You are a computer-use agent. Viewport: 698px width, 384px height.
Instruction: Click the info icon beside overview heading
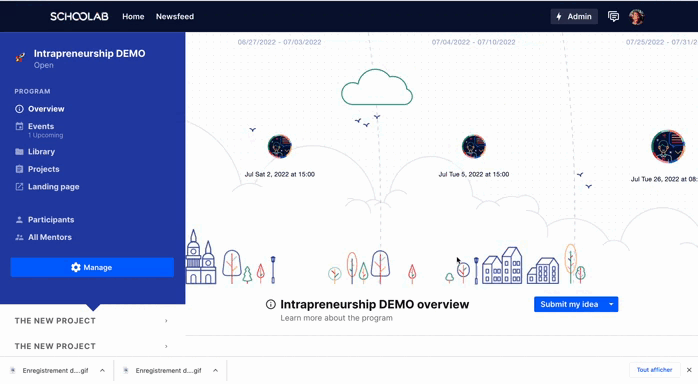pyautogui.click(x=271, y=304)
